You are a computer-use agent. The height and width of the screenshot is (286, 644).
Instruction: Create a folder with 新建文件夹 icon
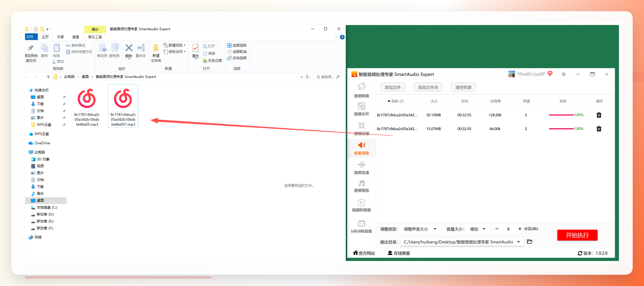tap(156, 48)
